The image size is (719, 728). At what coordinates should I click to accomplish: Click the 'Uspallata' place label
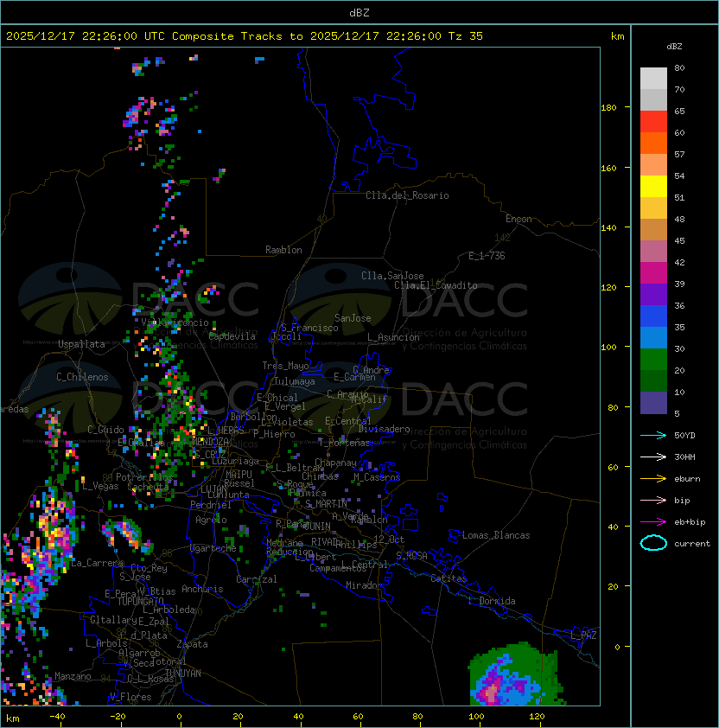(x=81, y=344)
